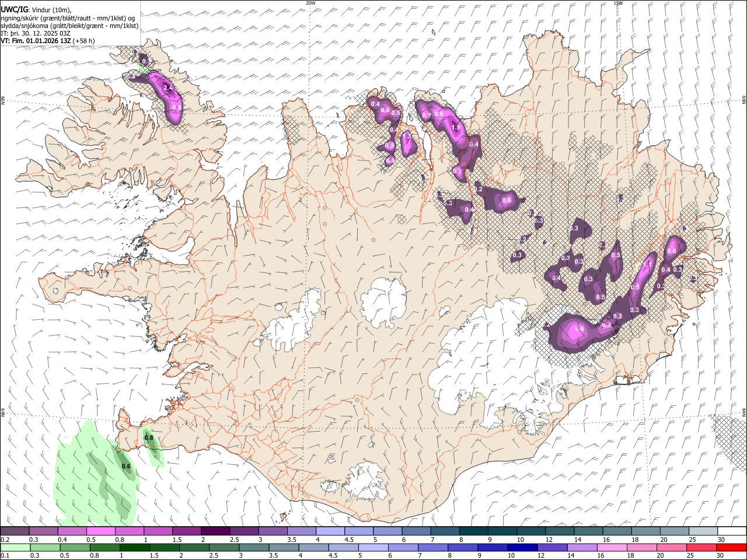Click the '20W' longitude label
Screen dimensions: 747x560
click(x=310, y=3)
